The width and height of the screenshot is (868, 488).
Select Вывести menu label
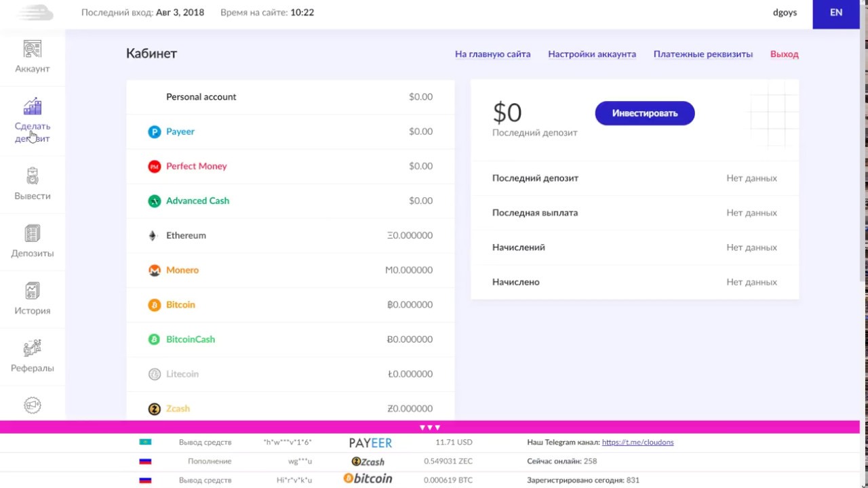pos(33,196)
